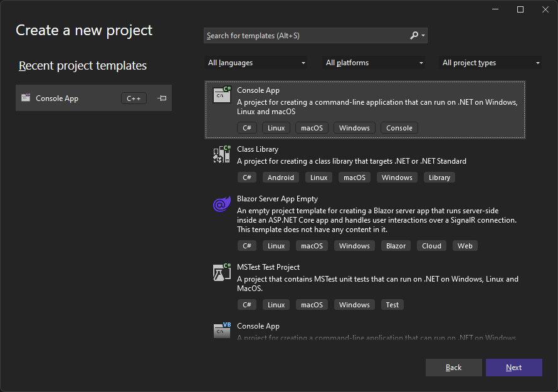Pin the recent Console App template
Viewport: 558px width, 392px height.
click(162, 98)
